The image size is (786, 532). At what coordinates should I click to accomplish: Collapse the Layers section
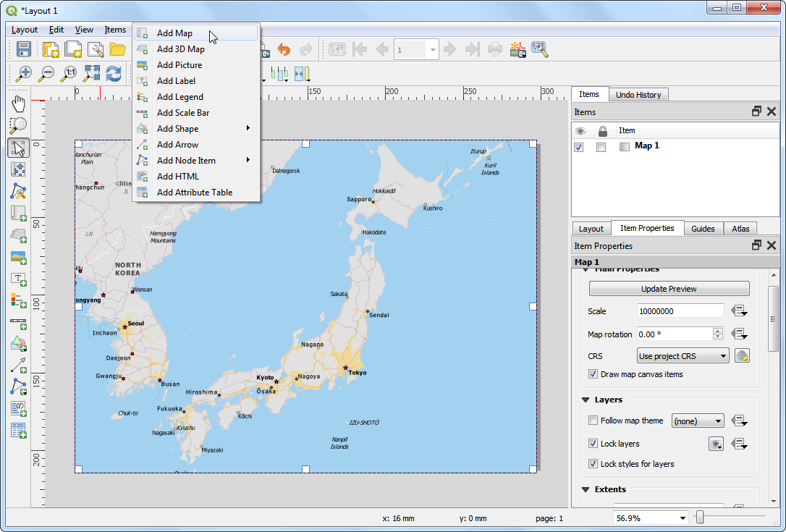click(x=586, y=400)
